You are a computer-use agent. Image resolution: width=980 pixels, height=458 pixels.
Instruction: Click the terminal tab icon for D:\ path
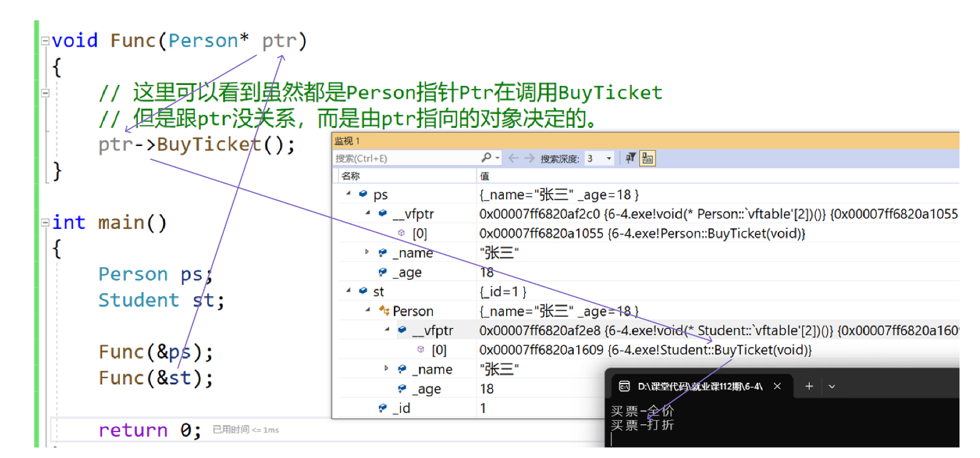click(624, 386)
